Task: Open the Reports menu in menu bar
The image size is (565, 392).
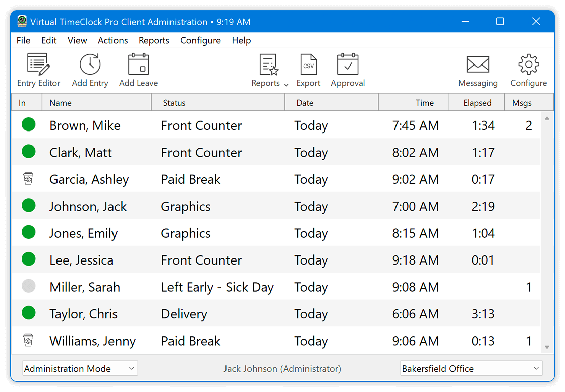Action: point(154,40)
